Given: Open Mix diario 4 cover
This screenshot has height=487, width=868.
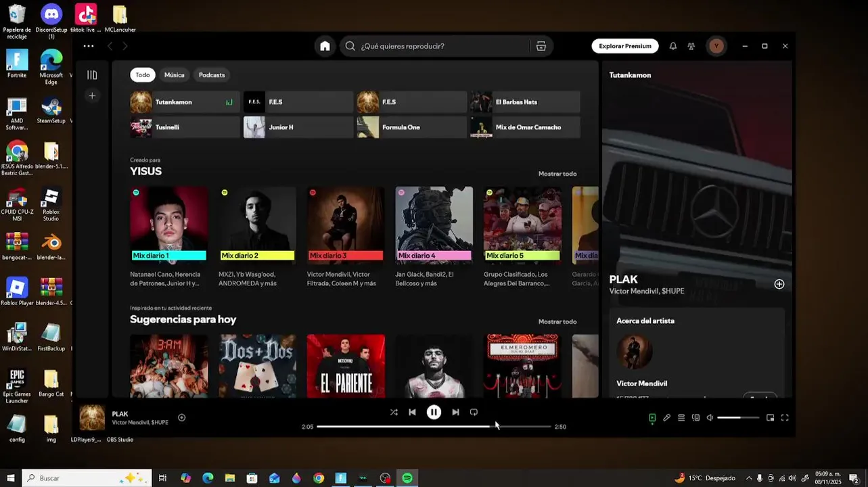Looking at the screenshot, I should (x=434, y=225).
